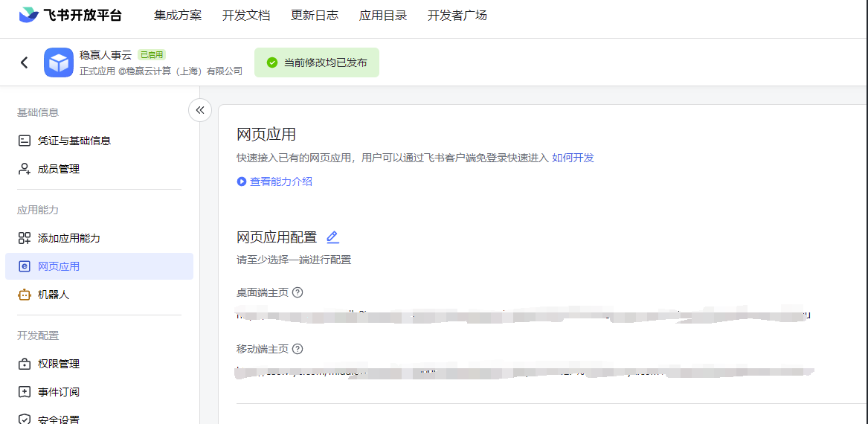
Task: Click the 网页应用配置 heading
Action: (x=277, y=237)
